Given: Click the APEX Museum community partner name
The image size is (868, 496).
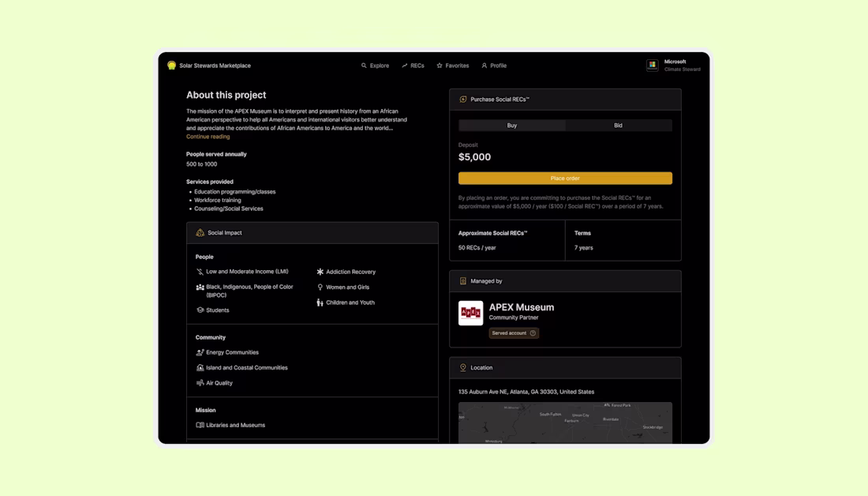Looking at the screenshot, I should [x=523, y=308].
